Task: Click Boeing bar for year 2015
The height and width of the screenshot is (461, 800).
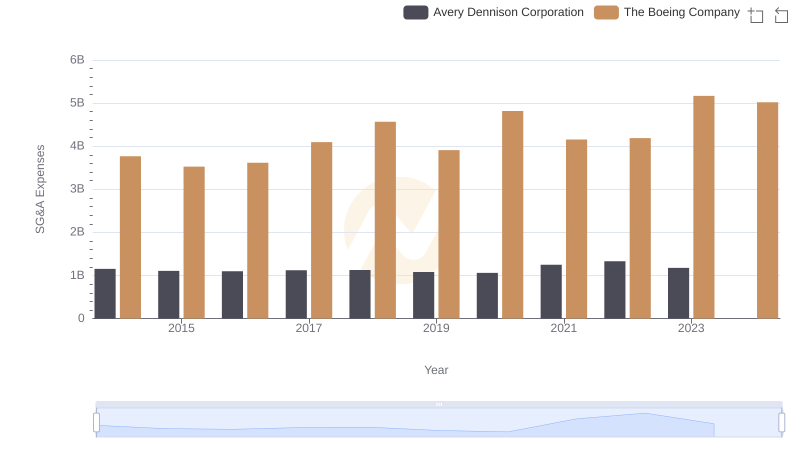Action: [194, 242]
